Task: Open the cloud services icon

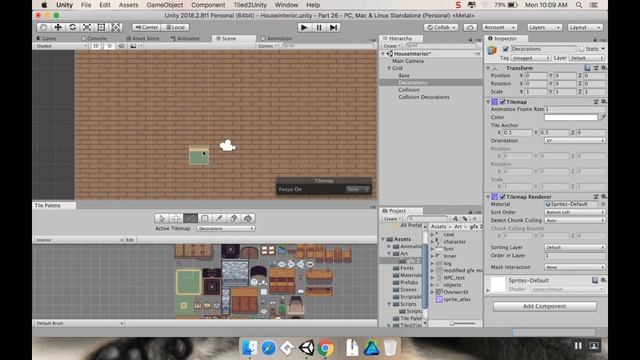Action: pos(470,27)
